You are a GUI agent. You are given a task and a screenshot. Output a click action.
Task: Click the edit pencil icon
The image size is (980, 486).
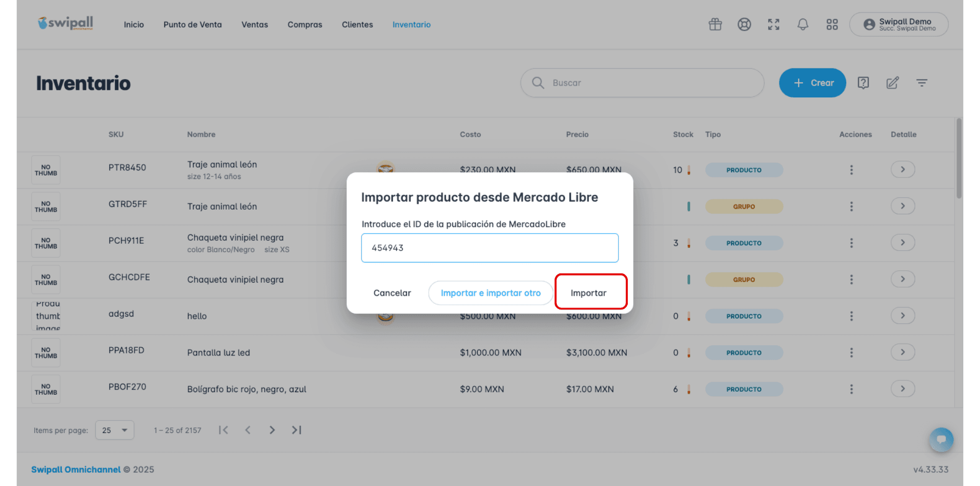[x=892, y=83]
